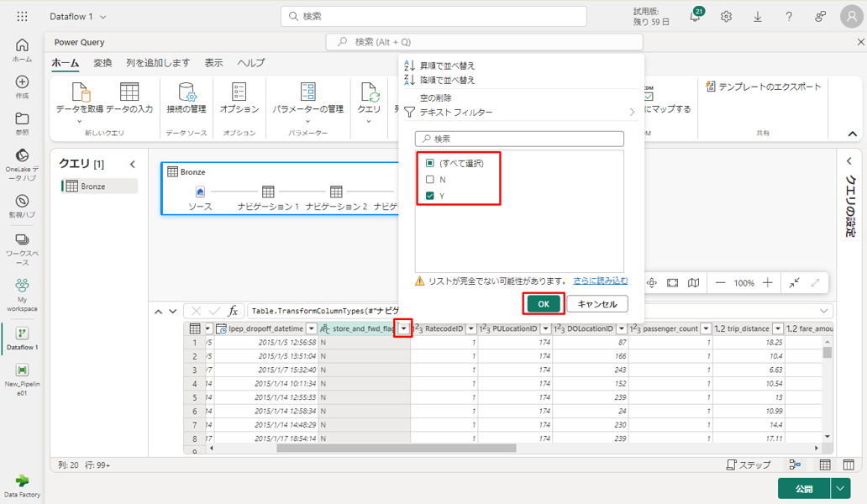Click the zoom in plus icon
This screenshot has height=504, width=867.
(x=767, y=283)
